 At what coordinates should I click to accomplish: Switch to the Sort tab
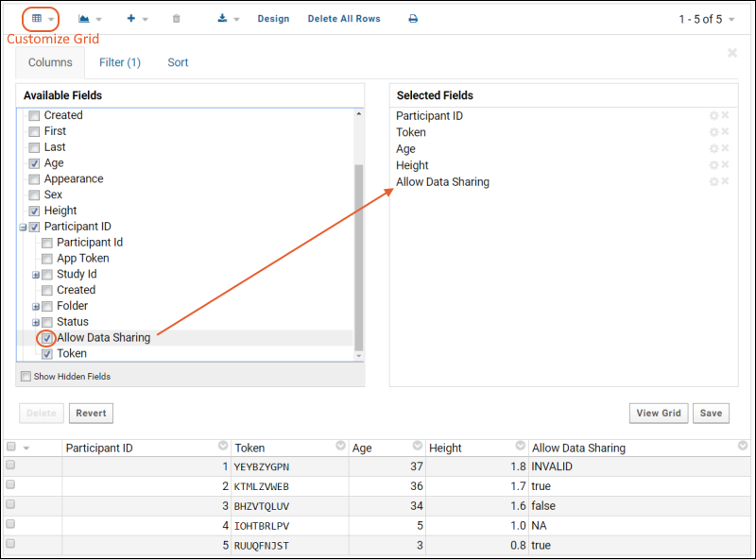pos(178,62)
